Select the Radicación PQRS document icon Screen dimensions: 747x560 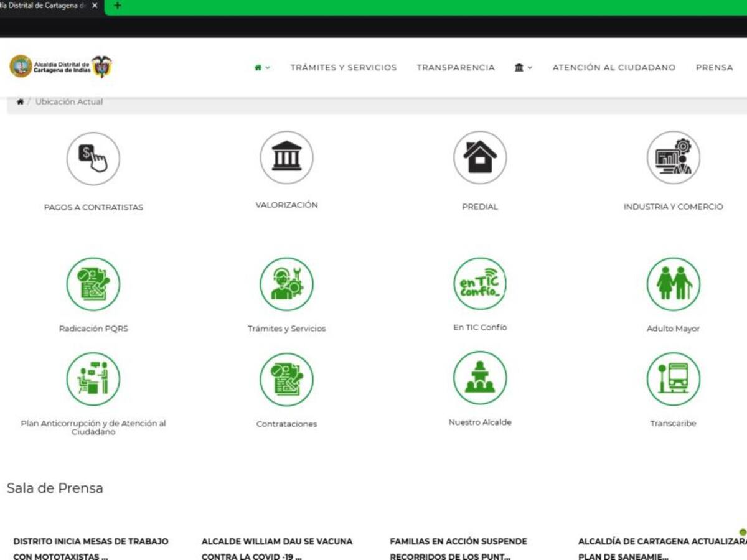coord(93,284)
